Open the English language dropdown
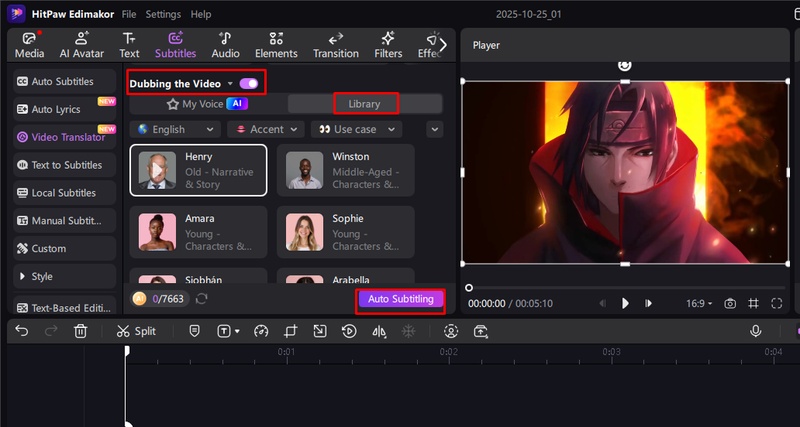The width and height of the screenshot is (800, 427). (175, 130)
